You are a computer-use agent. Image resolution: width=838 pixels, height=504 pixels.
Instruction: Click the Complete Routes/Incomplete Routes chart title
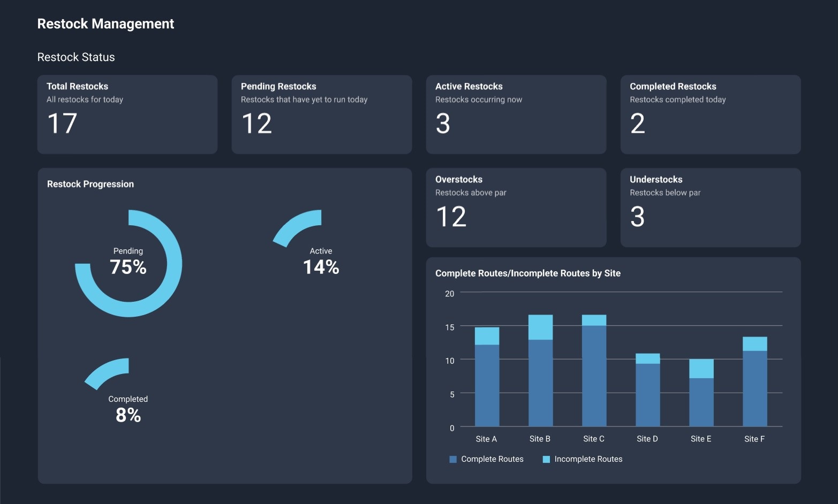coord(527,273)
